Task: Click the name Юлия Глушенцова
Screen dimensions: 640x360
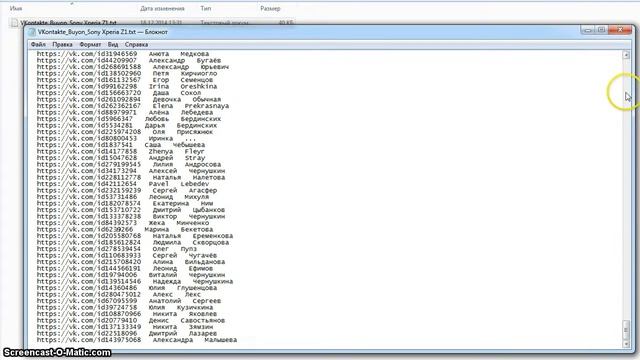Action: click(x=183, y=288)
